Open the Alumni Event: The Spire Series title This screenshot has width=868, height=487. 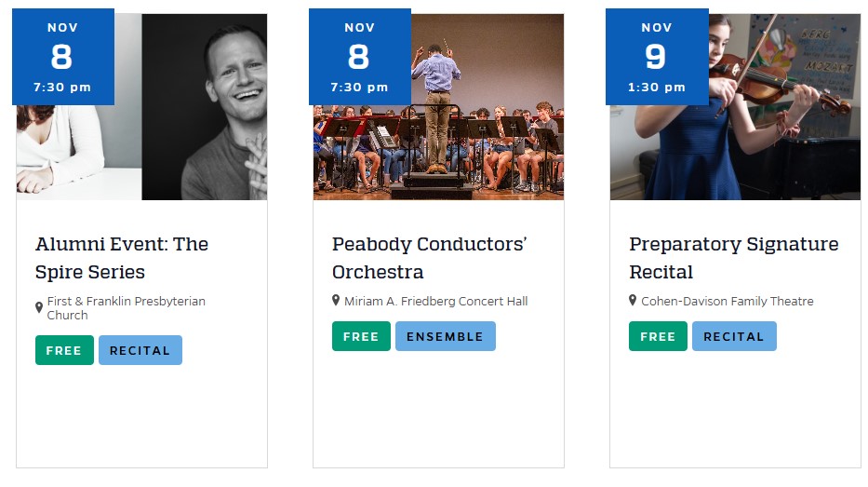pos(122,258)
